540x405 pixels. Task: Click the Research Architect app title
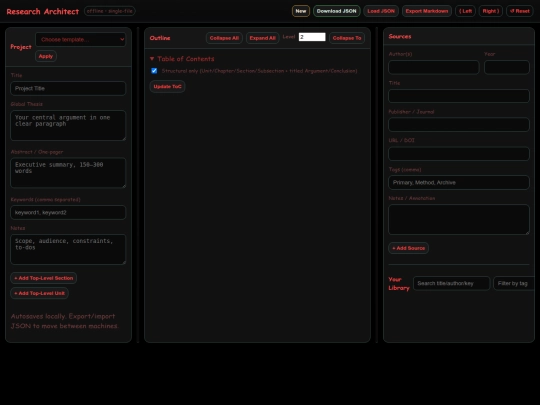tap(43, 11)
